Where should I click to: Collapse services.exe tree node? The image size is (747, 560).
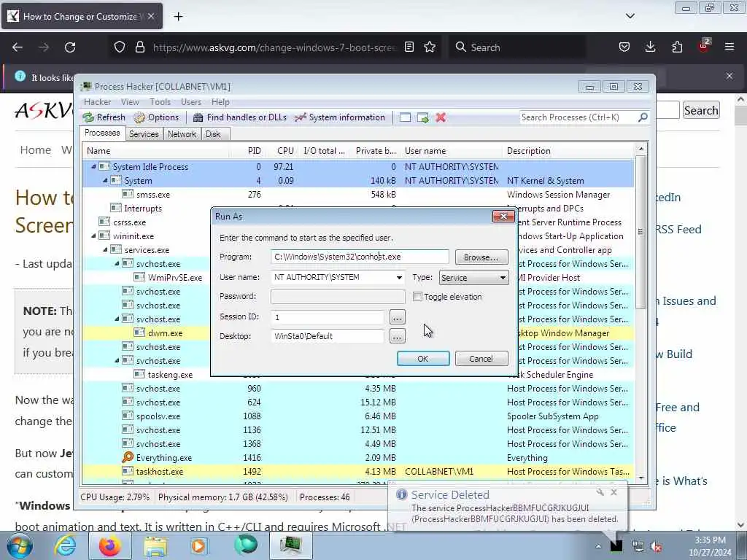coord(105,249)
